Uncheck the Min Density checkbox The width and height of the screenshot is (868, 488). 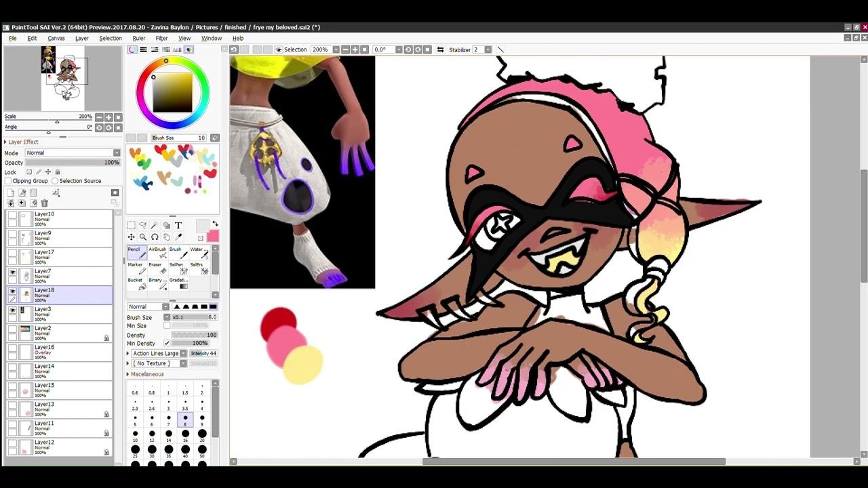point(167,343)
